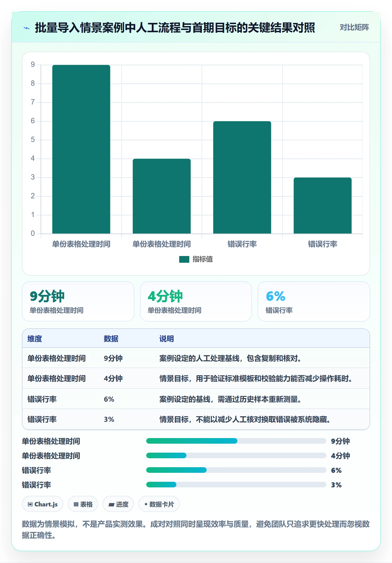392x563 pixels.
Task: Select the 9分钟 data card
Action: pyautogui.click(x=78, y=301)
